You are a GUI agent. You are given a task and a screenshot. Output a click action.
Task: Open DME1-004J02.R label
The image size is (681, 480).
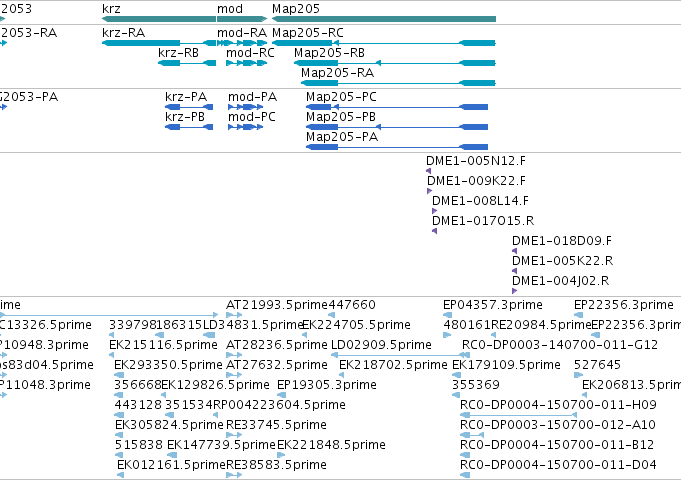(x=560, y=281)
